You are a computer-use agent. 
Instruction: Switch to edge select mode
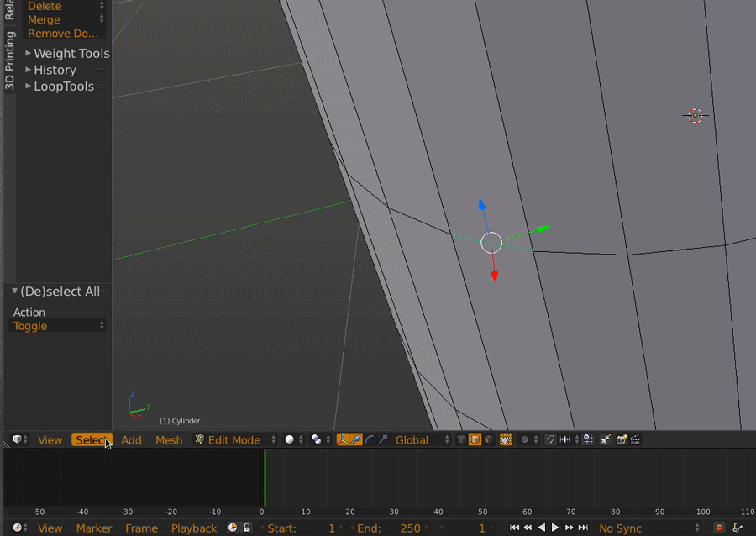click(475, 439)
